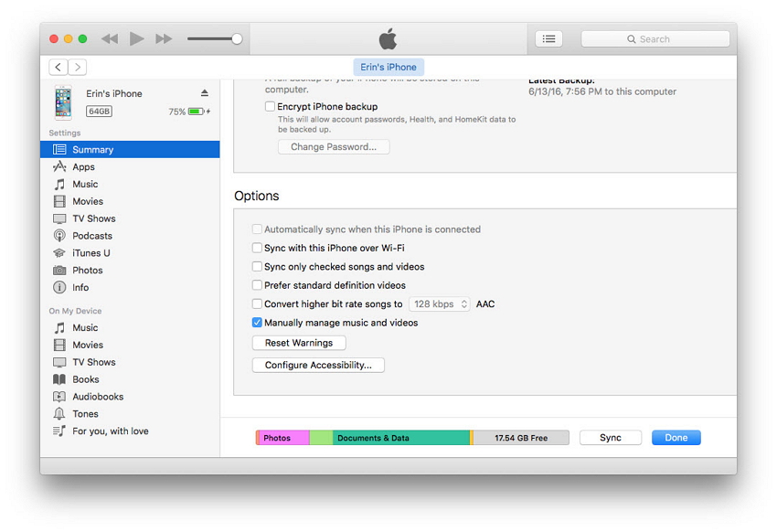Uncheck Manually manage music and videos
The width and height of the screenshot is (777, 532).
click(257, 323)
